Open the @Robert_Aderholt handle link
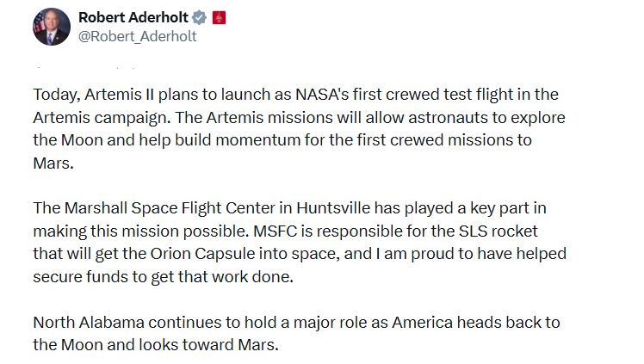The height and width of the screenshot is (364, 644). click(x=137, y=36)
